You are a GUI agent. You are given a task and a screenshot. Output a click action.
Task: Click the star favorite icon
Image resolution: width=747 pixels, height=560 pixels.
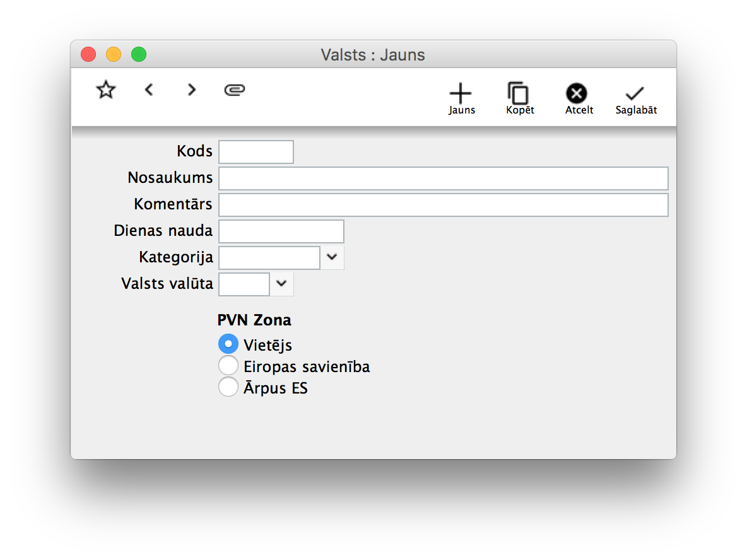[x=106, y=90]
